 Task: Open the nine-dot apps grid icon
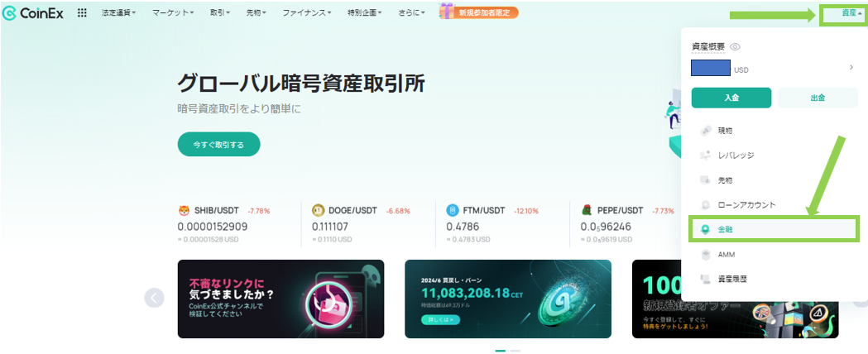(x=82, y=12)
